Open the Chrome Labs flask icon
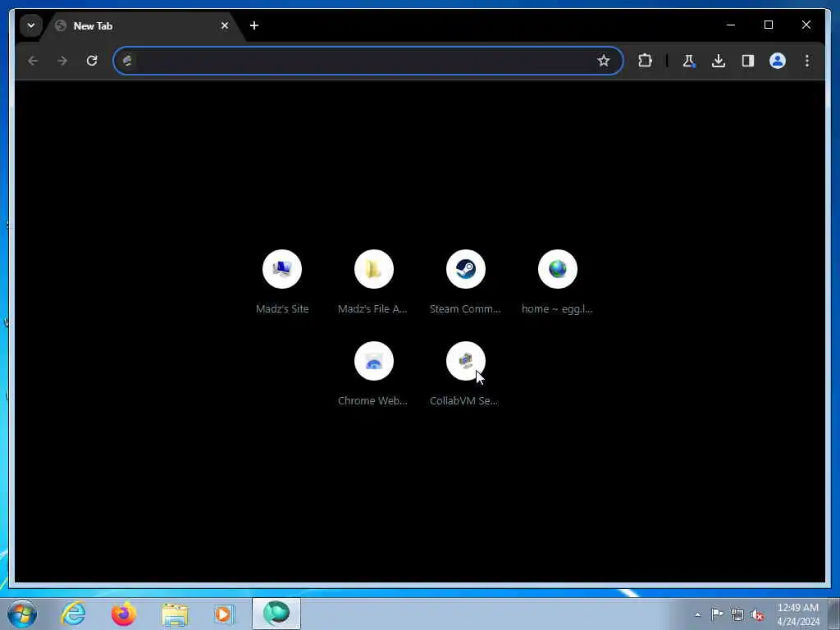840x630 pixels. point(689,61)
